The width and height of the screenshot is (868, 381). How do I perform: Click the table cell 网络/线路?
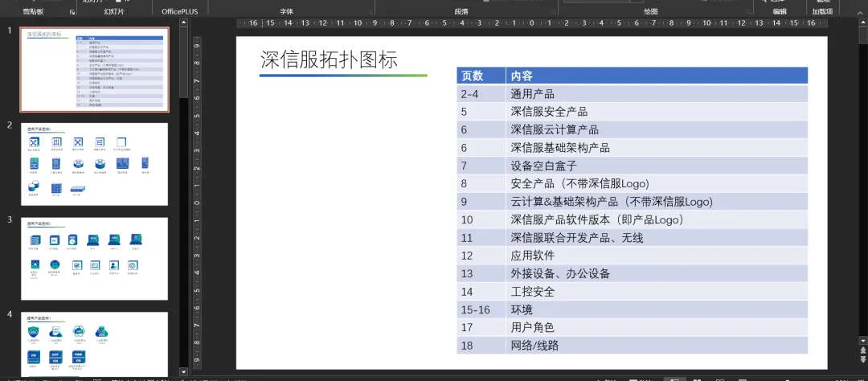click(x=657, y=346)
